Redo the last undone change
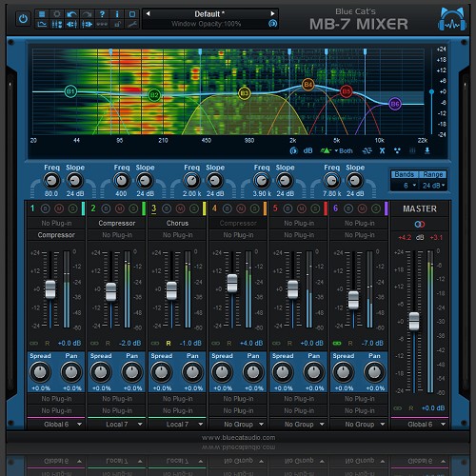The height and width of the screenshot is (476, 476). (x=87, y=14)
